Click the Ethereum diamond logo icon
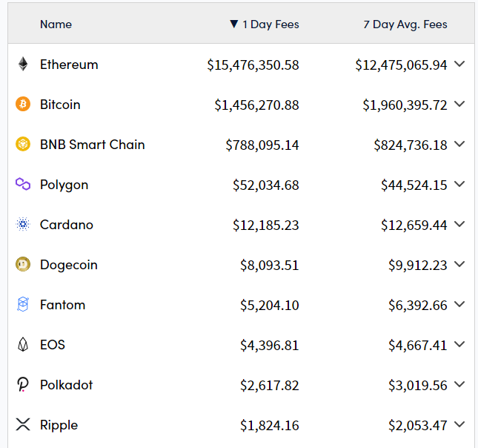This screenshot has height=448, width=478. pos(23,64)
